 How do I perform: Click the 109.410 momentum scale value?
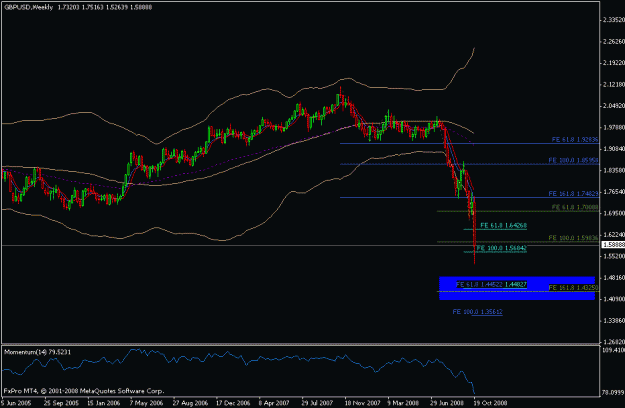coord(614,350)
